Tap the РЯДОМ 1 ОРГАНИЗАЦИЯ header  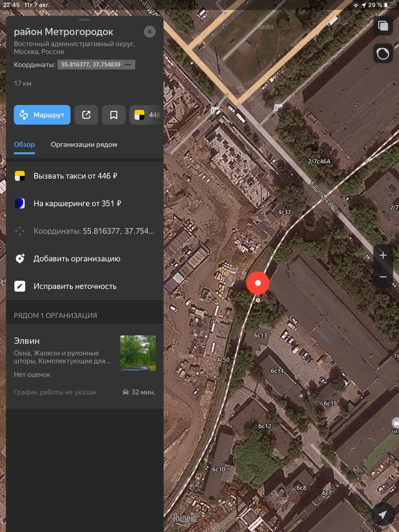coord(55,315)
